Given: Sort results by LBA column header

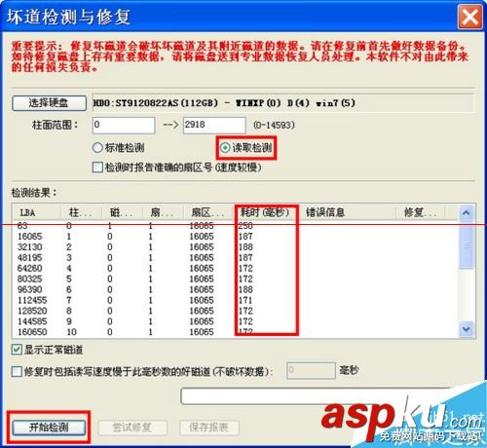Looking at the screenshot, I should click(36, 213).
